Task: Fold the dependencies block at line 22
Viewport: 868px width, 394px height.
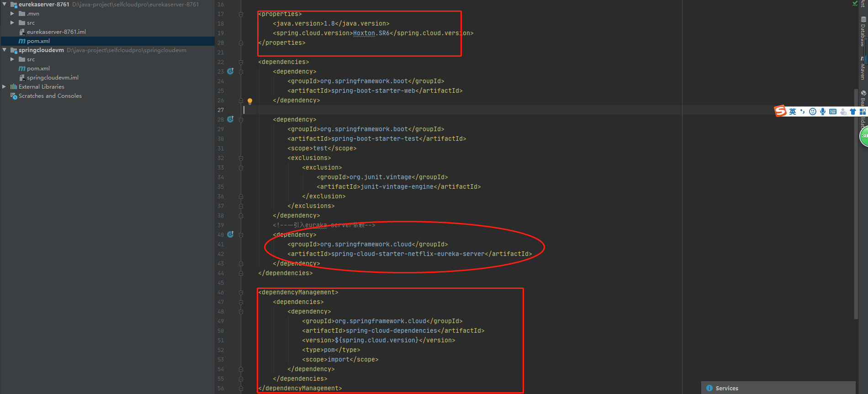Action: coord(241,62)
